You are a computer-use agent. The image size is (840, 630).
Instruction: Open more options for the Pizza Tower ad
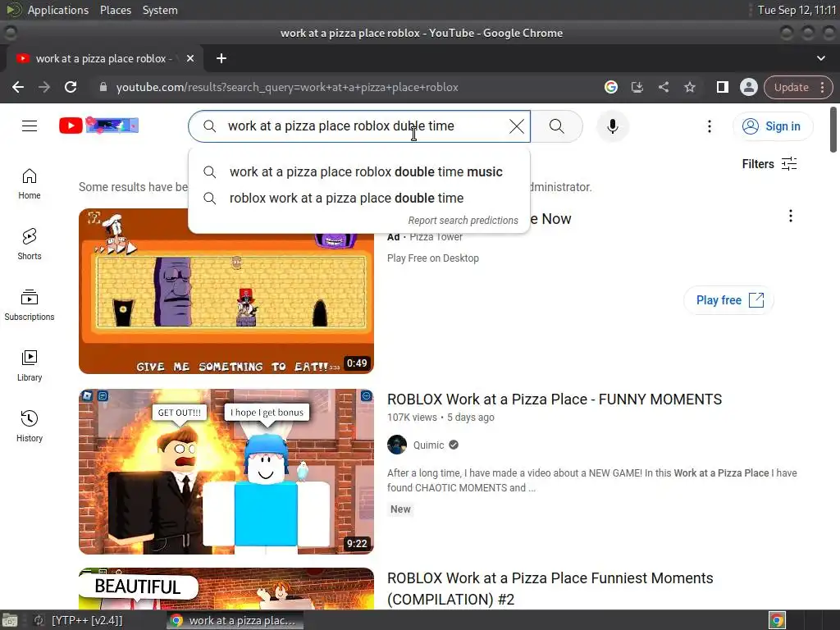790,216
